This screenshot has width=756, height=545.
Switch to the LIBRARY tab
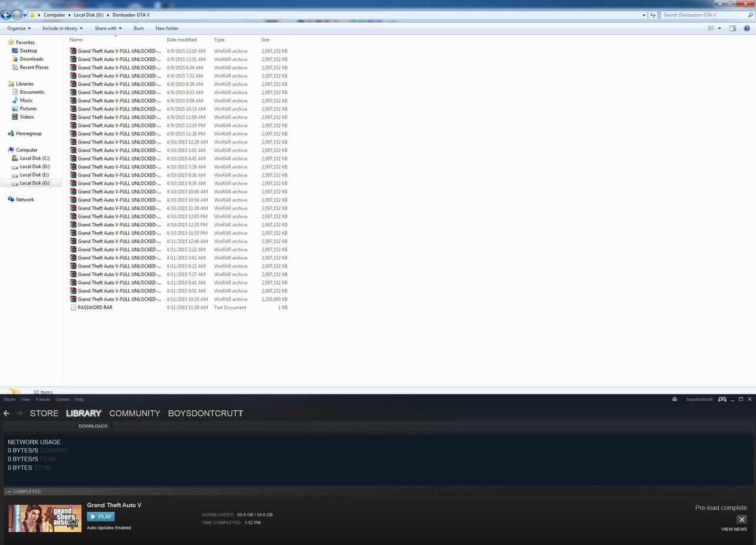pos(84,413)
